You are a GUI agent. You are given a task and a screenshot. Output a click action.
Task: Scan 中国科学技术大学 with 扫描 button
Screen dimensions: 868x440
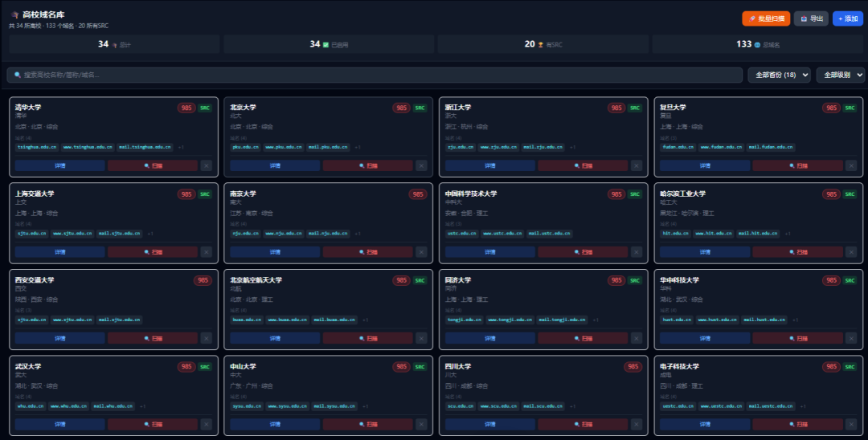click(x=583, y=251)
